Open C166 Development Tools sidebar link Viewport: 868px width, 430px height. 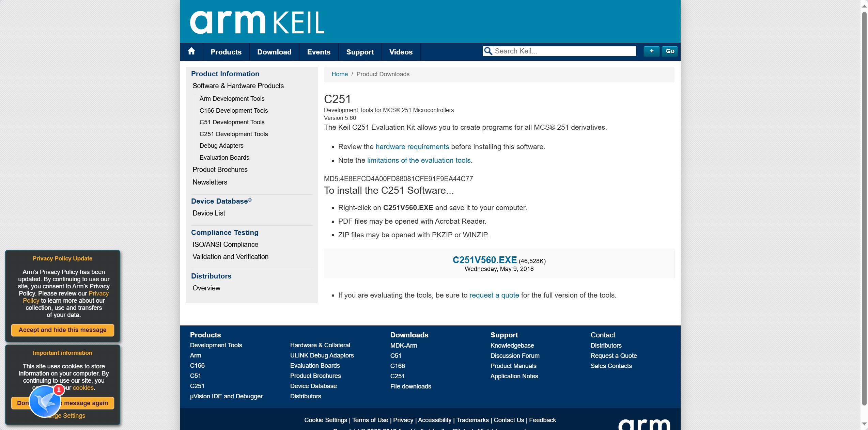234,111
